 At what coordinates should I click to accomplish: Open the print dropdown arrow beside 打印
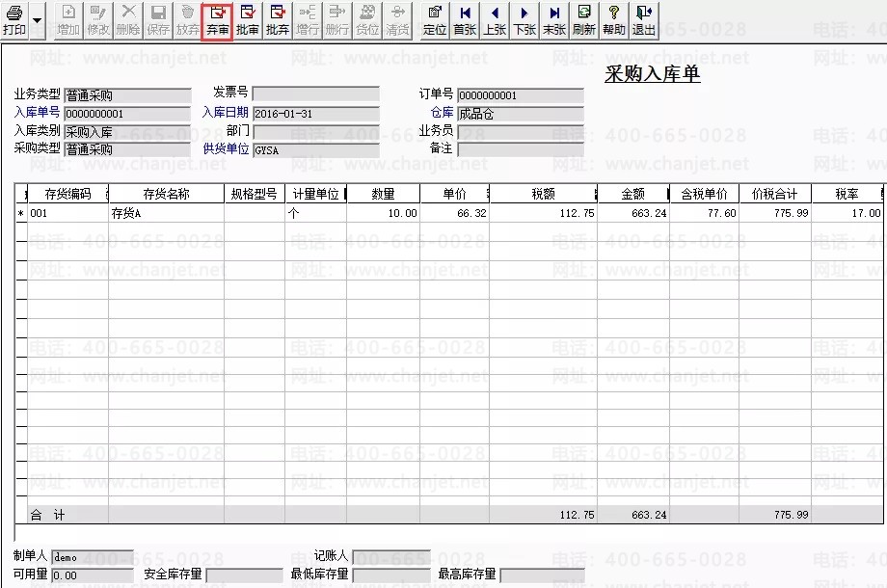[37, 19]
